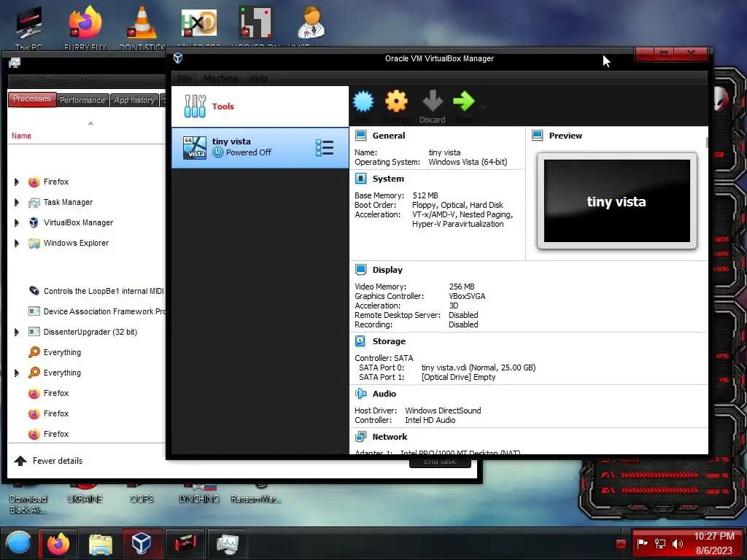Click the VirtualBox cube taskbar icon
Image resolution: width=747 pixels, height=560 pixels.
click(142, 543)
